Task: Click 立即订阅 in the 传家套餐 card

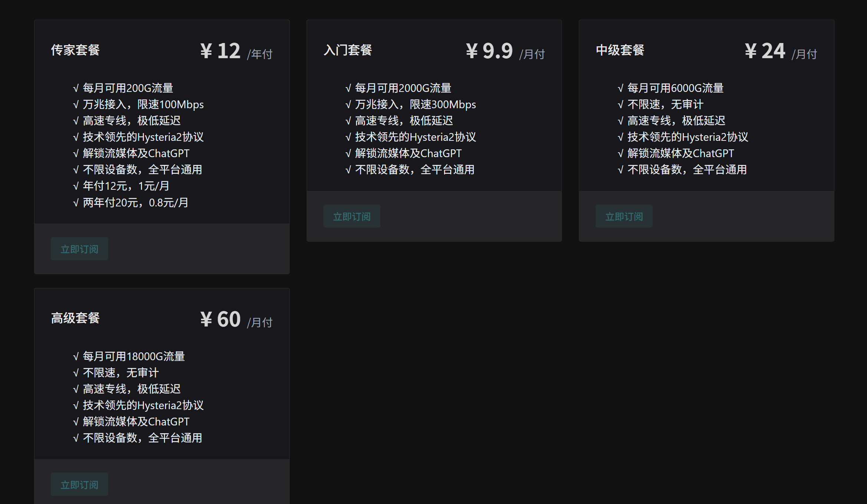Action: pyautogui.click(x=79, y=249)
